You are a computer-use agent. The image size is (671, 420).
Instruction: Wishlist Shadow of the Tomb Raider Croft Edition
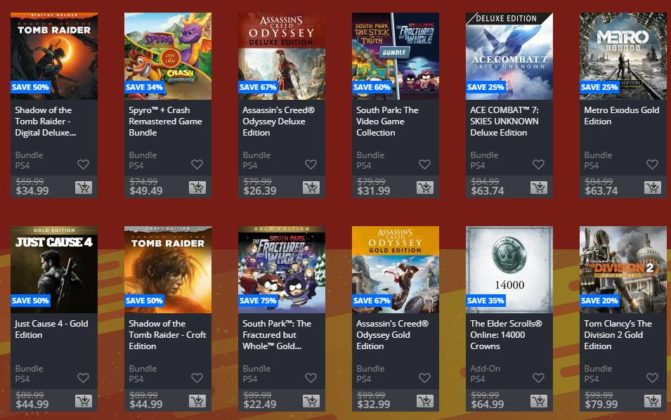coord(197,378)
